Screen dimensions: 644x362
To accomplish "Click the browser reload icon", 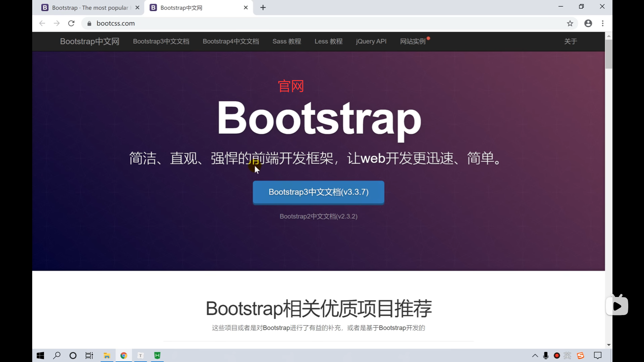I will (71, 23).
